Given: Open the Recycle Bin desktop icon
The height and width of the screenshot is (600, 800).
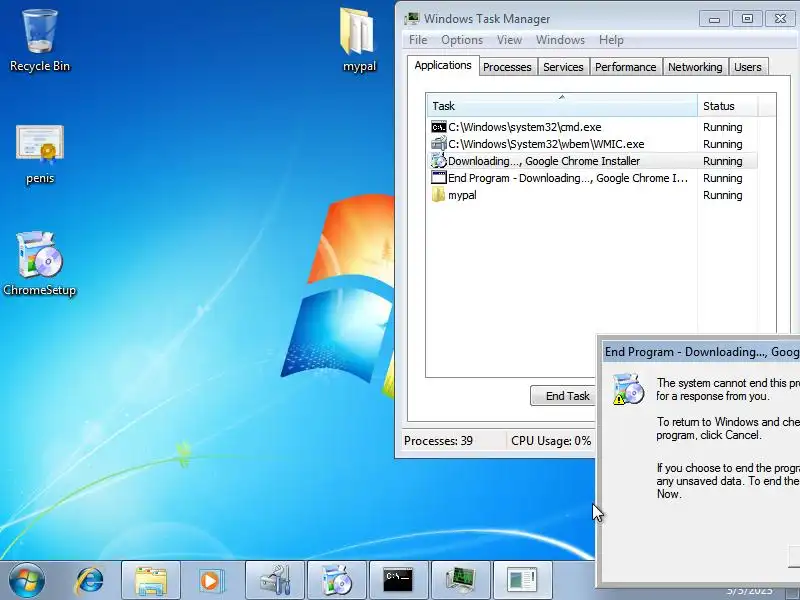Looking at the screenshot, I should (39, 41).
